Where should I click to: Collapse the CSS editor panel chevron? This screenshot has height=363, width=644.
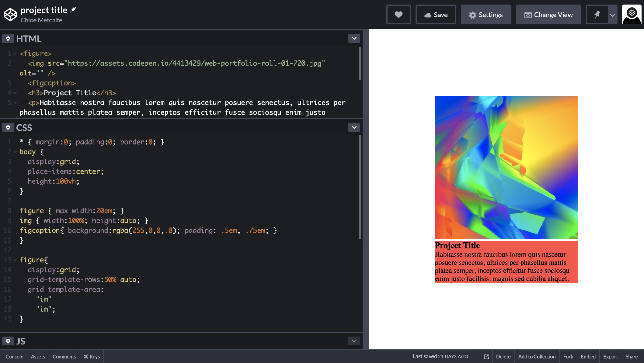coord(354,127)
